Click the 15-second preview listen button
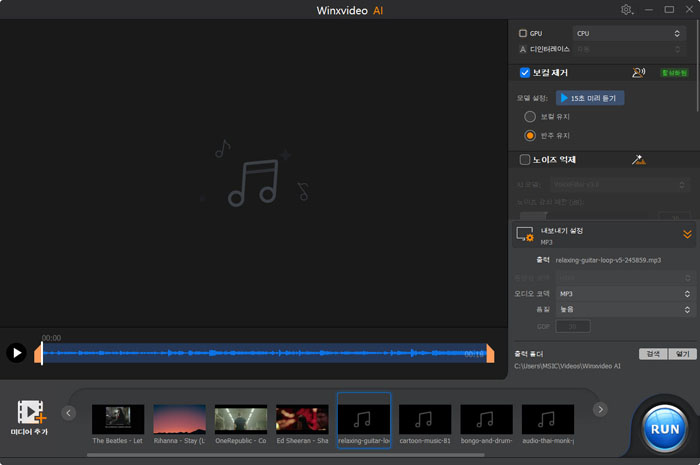 [590, 98]
